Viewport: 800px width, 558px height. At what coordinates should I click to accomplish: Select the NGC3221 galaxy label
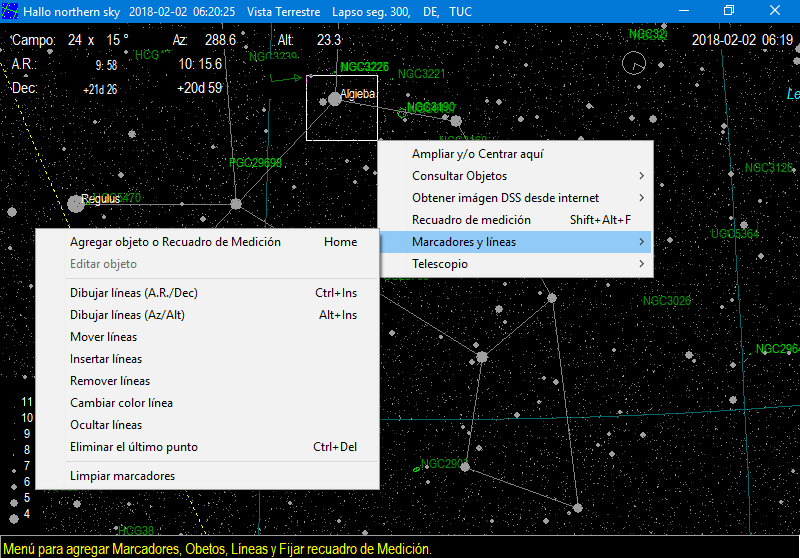pos(421,74)
